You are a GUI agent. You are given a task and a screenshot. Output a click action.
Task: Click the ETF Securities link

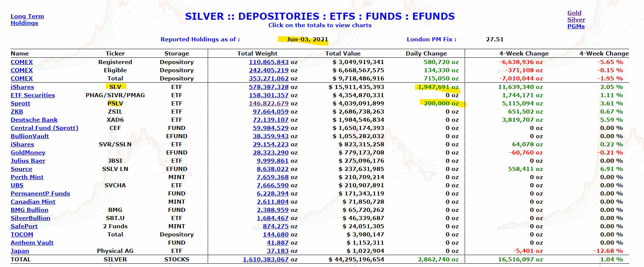(33, 95)
